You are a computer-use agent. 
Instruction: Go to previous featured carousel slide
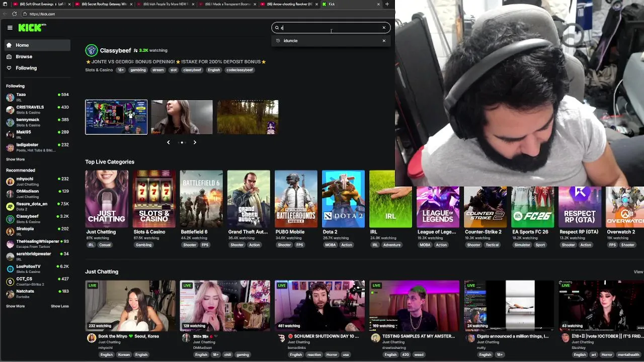(168, 142)
